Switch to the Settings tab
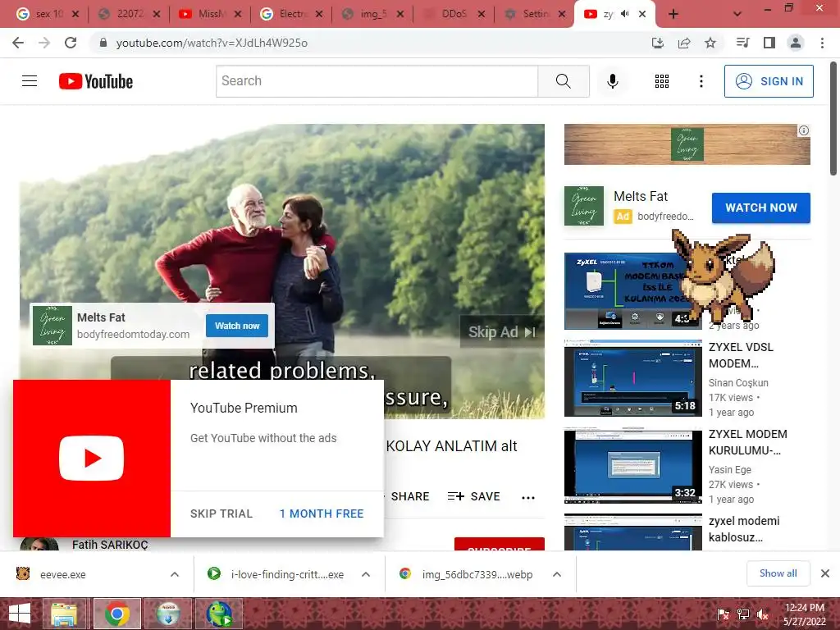 535,14
